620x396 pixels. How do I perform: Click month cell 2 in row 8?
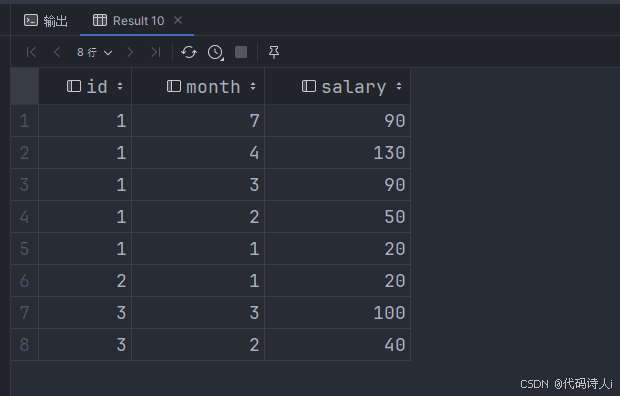(198, 345)
